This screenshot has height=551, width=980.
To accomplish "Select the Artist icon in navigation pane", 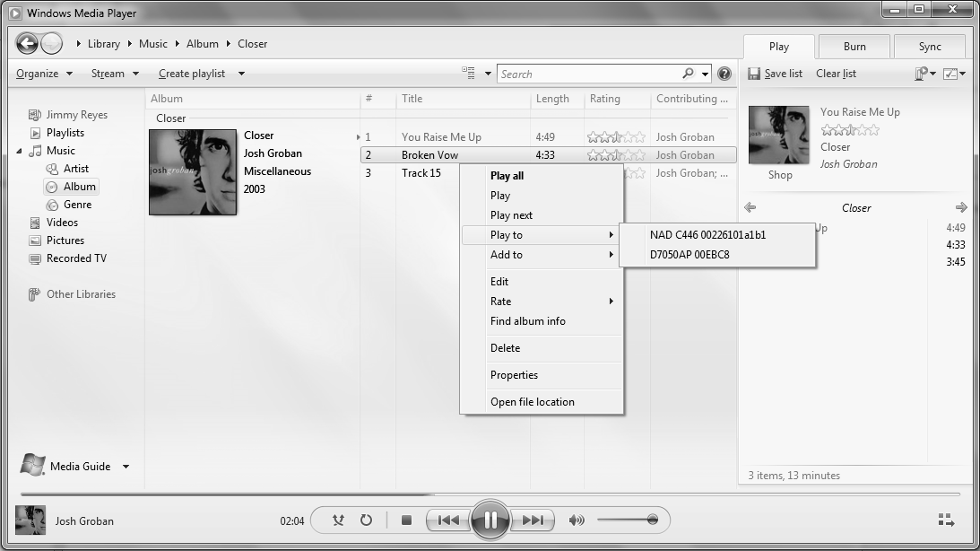I will [x=53, y=169].
